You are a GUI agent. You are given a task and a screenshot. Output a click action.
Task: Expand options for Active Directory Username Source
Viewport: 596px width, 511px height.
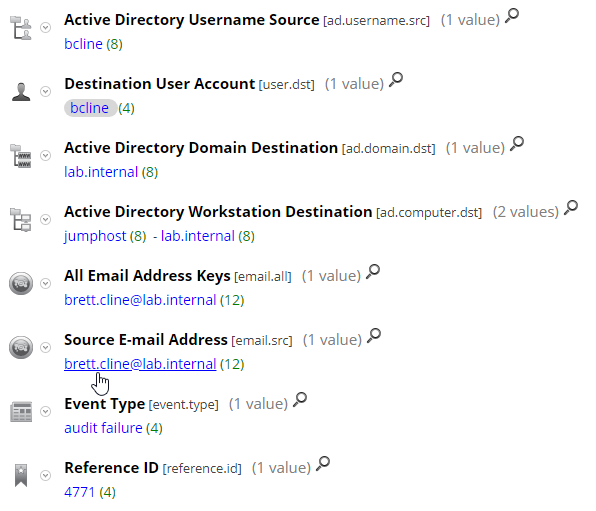point(46,27)
